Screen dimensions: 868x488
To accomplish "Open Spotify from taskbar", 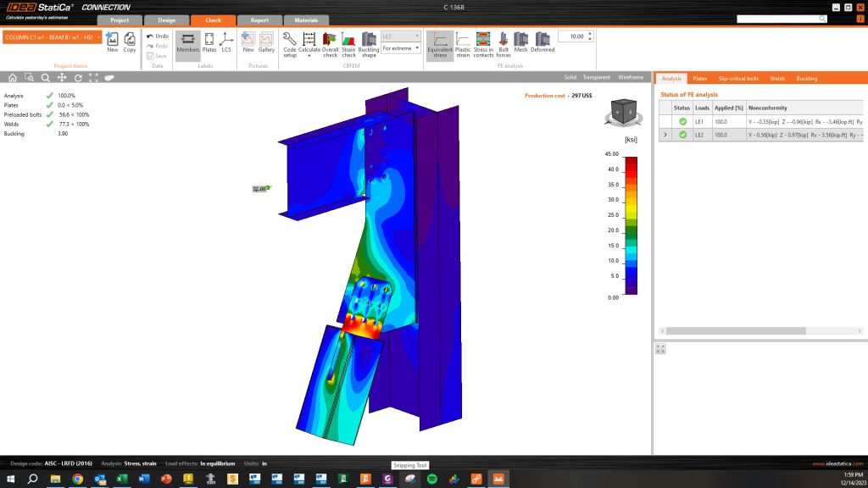I will pyautogui.click(x=431, y=479).
